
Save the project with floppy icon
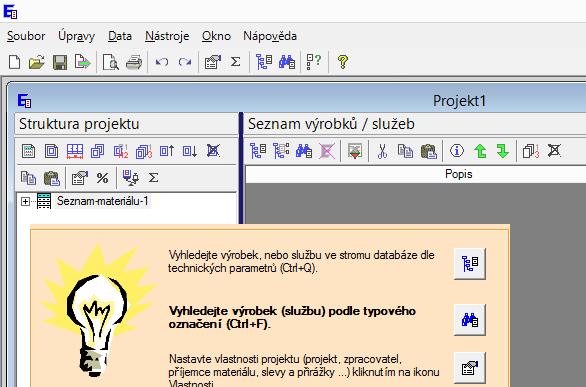[60, 62]
